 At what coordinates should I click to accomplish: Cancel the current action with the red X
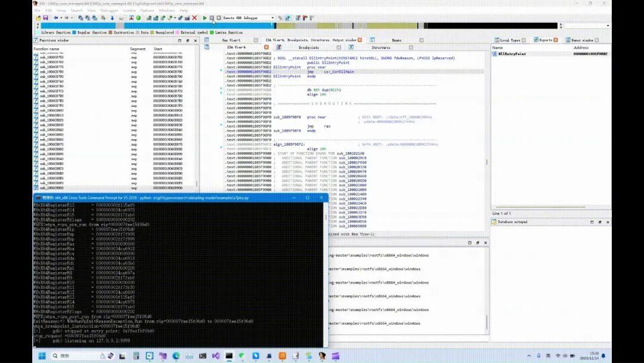[193, 18]
